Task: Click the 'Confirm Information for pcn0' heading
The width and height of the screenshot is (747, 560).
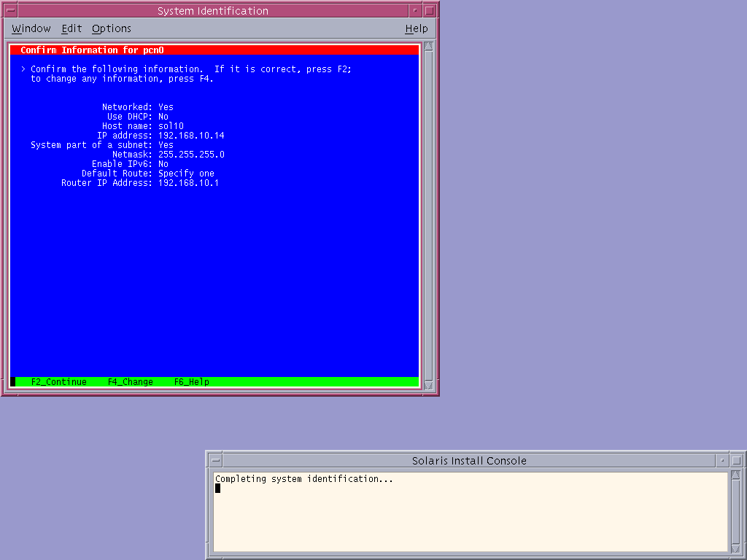Action: (x=92, y=50)
